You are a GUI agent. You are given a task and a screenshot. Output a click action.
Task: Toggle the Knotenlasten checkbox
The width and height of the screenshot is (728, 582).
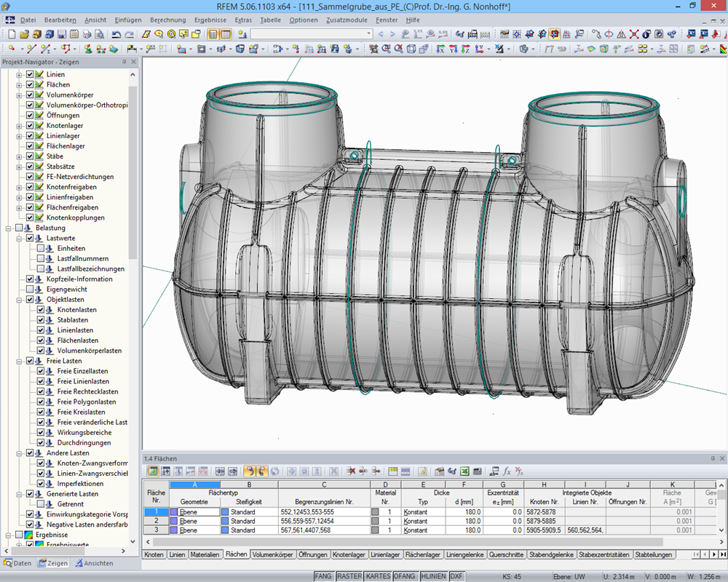click(40, 310)
